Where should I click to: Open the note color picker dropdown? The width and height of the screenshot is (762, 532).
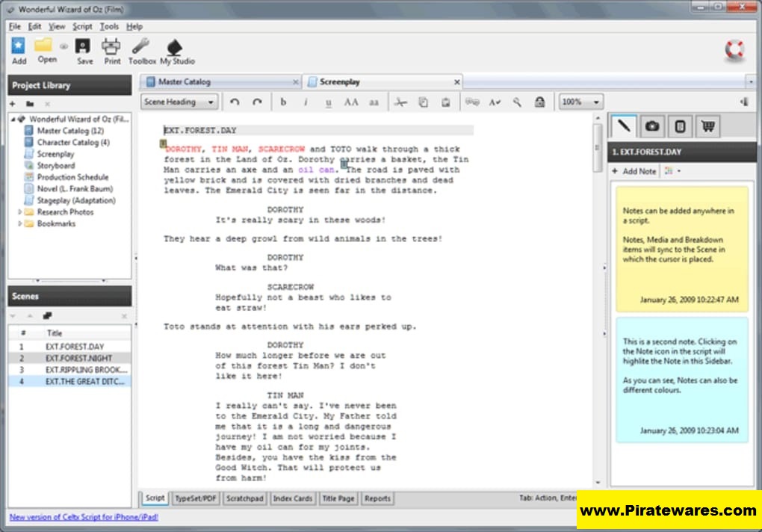[x=672, y=171]
